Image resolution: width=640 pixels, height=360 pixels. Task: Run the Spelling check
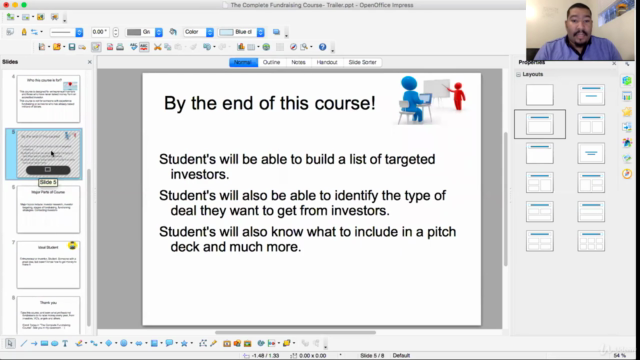(133, 47)
